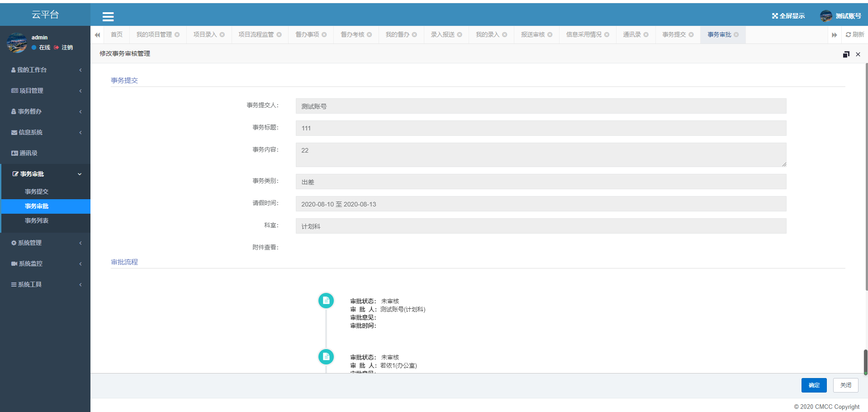Click the 事务提交 section heading

(x=124, y=80)
